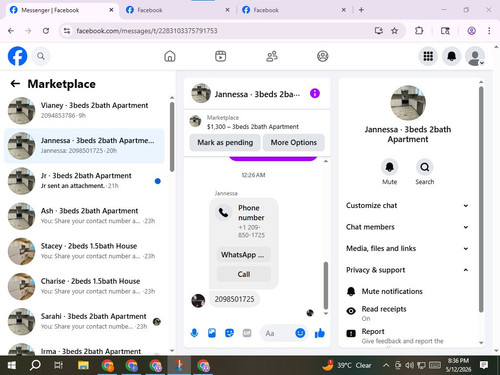Screen dimensions: 500x375
Task: Send a thumbs-up like
Action: (x=320, y=333)
